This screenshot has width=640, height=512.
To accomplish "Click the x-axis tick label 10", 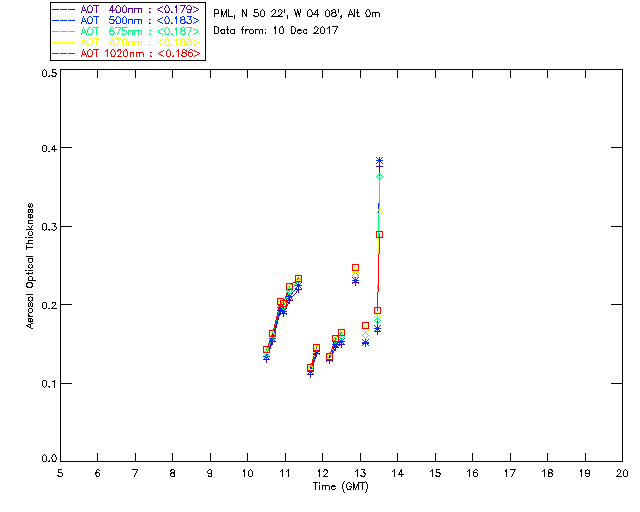I will (x=247, y=473).
